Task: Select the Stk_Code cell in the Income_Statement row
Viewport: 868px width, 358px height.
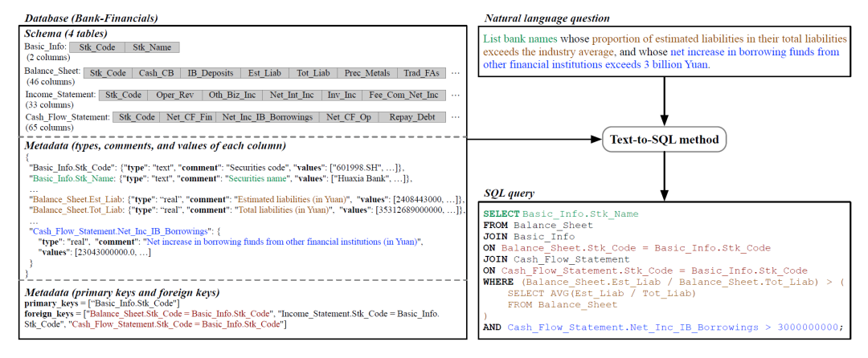Action: [x=124, y=95]
